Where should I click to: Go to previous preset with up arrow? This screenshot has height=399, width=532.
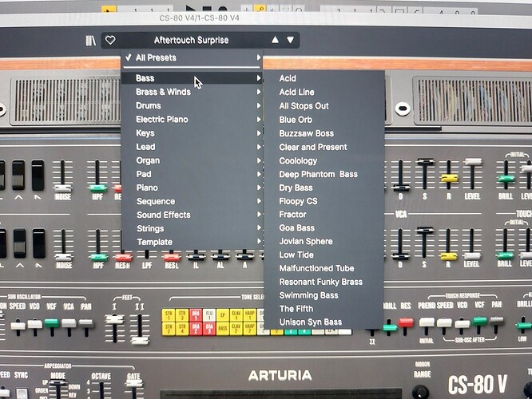pos(275,40)
